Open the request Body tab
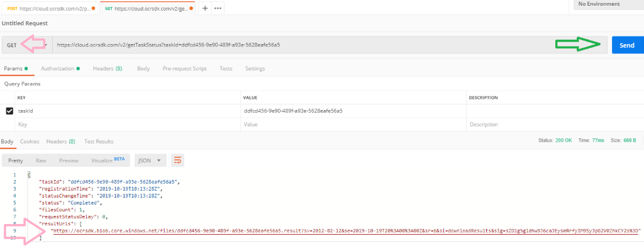 pos(143,69)
